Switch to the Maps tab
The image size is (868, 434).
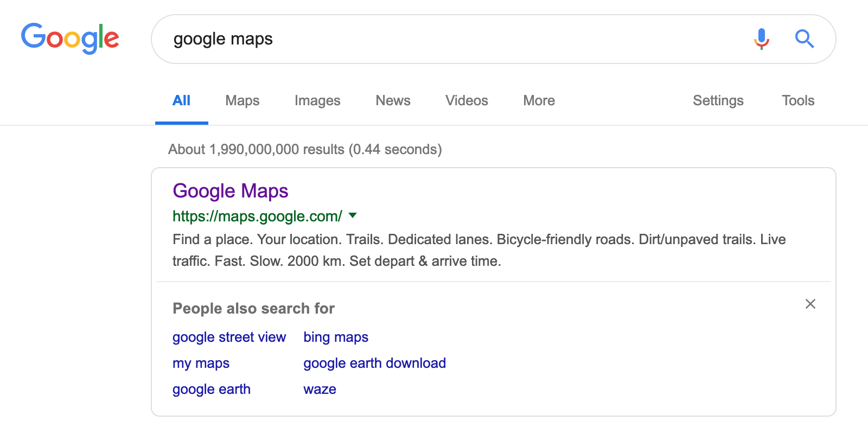pyautogui.click(x=242, y=100)
